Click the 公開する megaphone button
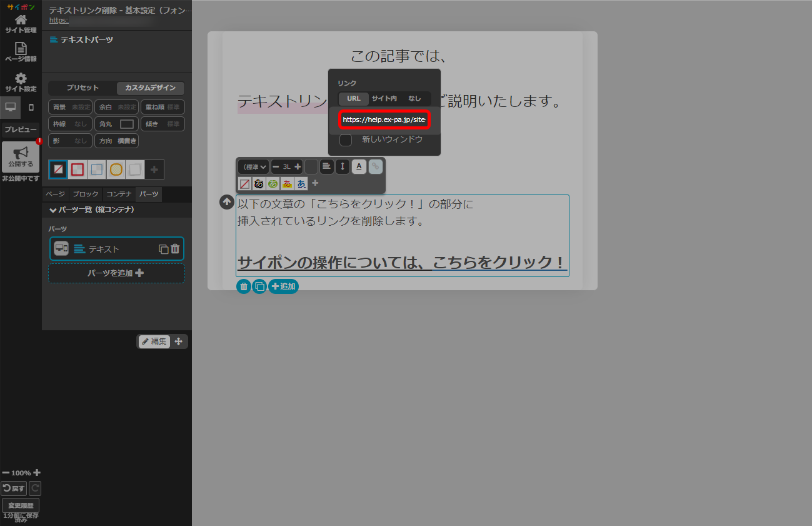This screenshot has width=812, height=526. coord(21,157)
